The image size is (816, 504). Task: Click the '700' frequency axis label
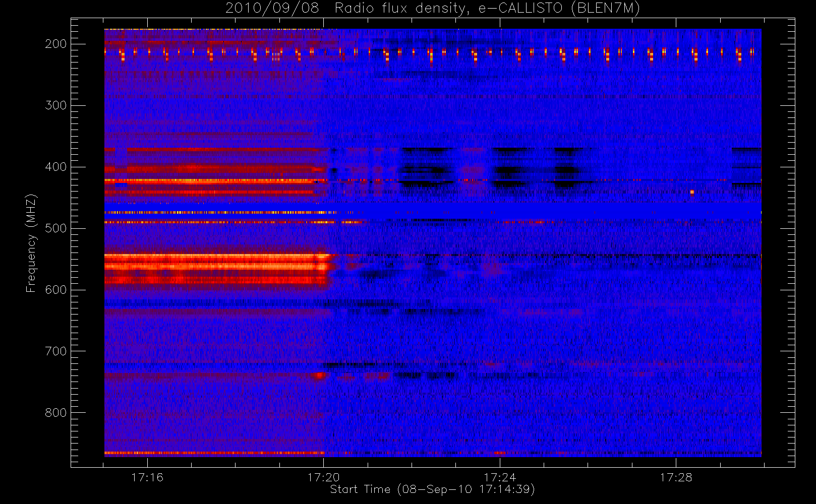[55, 351]
